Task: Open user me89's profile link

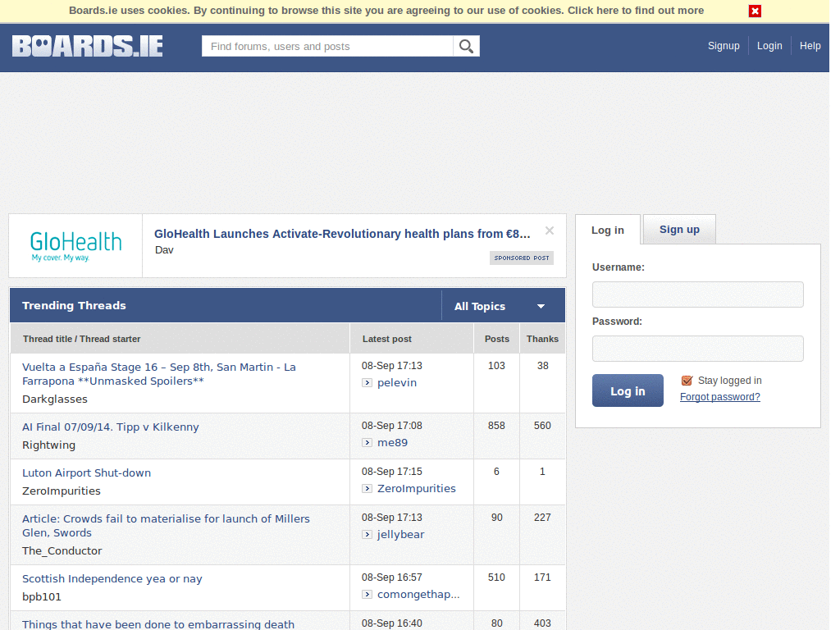Action: (x=393, y=442)
